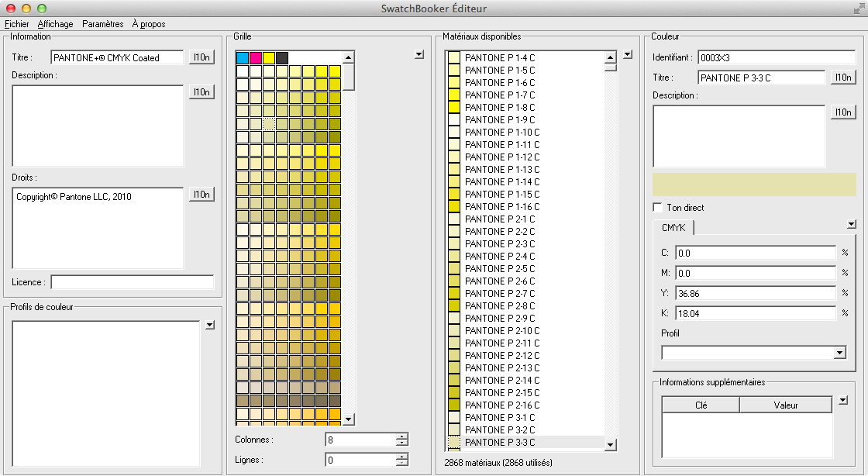Select the pure yellow swatch in the grid's top row
Image resolution: width=868 pixels, height=476 pixels.
(x=269, y=57)
